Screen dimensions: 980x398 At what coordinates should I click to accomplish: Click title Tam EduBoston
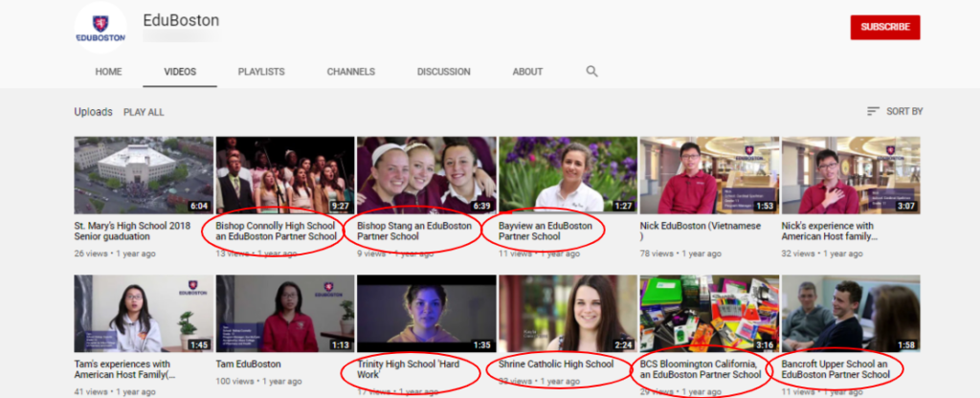(248, 364)
